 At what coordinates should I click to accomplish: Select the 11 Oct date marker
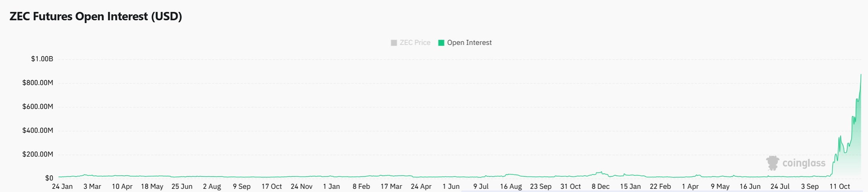pos(840,186)
